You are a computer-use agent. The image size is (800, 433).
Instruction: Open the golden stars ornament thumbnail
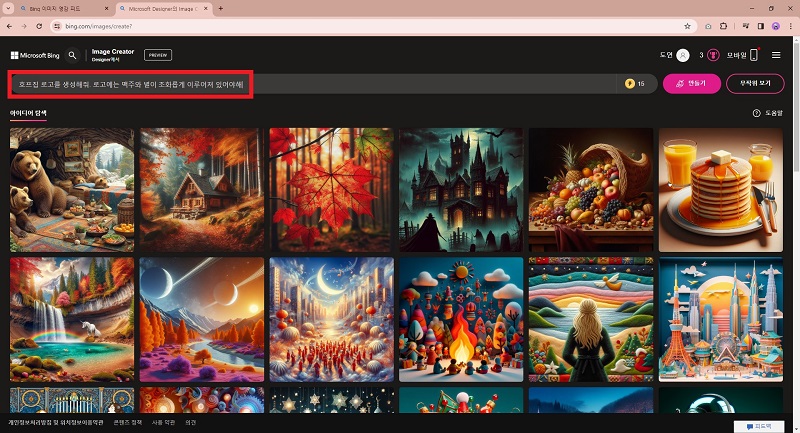(x=332, y=400)
